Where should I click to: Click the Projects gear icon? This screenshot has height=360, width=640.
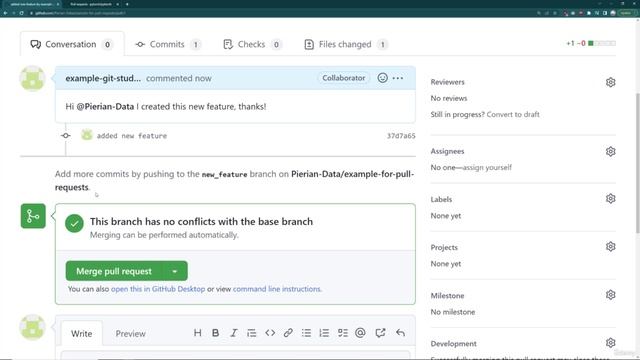611,247
